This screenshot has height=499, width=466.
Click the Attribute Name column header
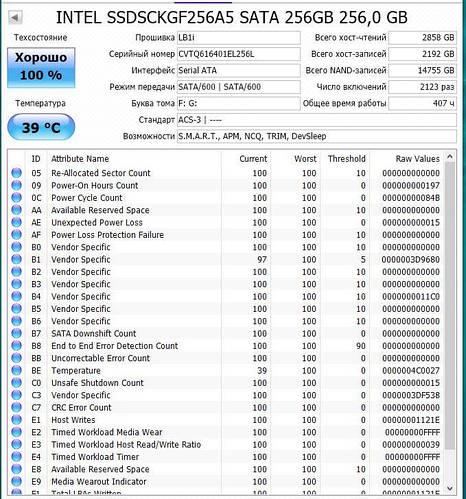click(80, 159)
